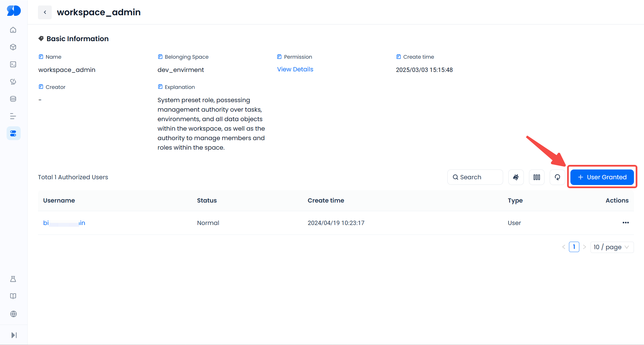Image resolution: width=644 pixels, height=345 pixels.
Task: Open the row actions ellipsis menu
Action: 626,223
